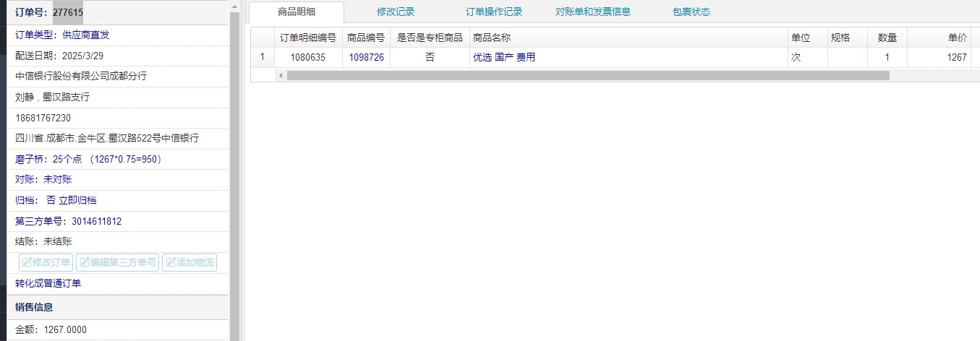Click the 金额：1267.0000 text

tap(51, 329)
